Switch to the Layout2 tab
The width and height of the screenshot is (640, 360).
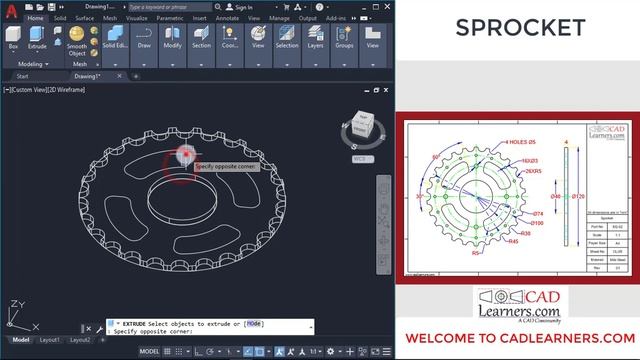[80, 340]
